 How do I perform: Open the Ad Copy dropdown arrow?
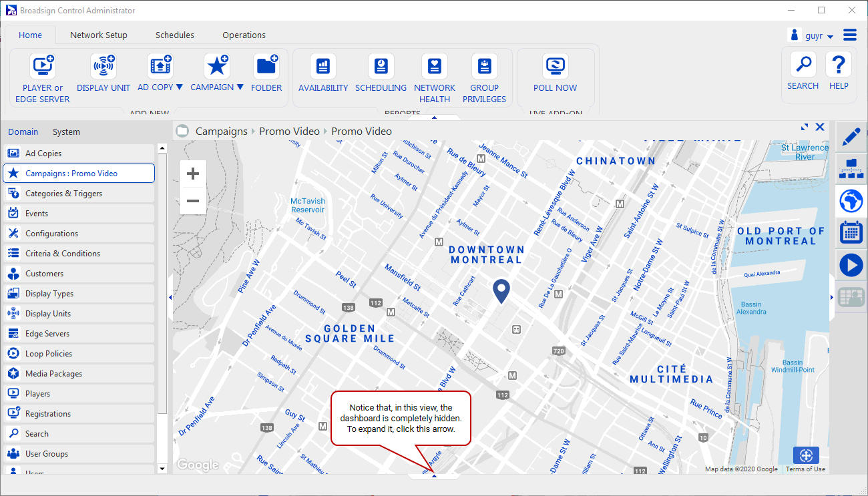click(179, 87)
